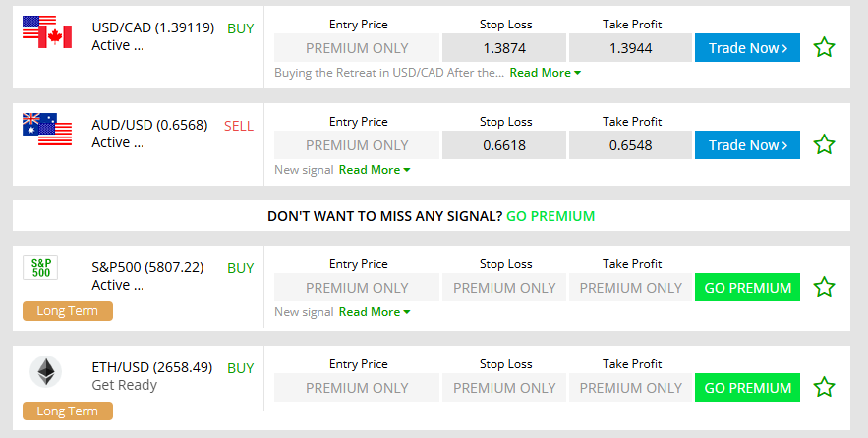
Task: Click GO PREMIUM button on S&P500 row
Action: (x=747, y=288)
